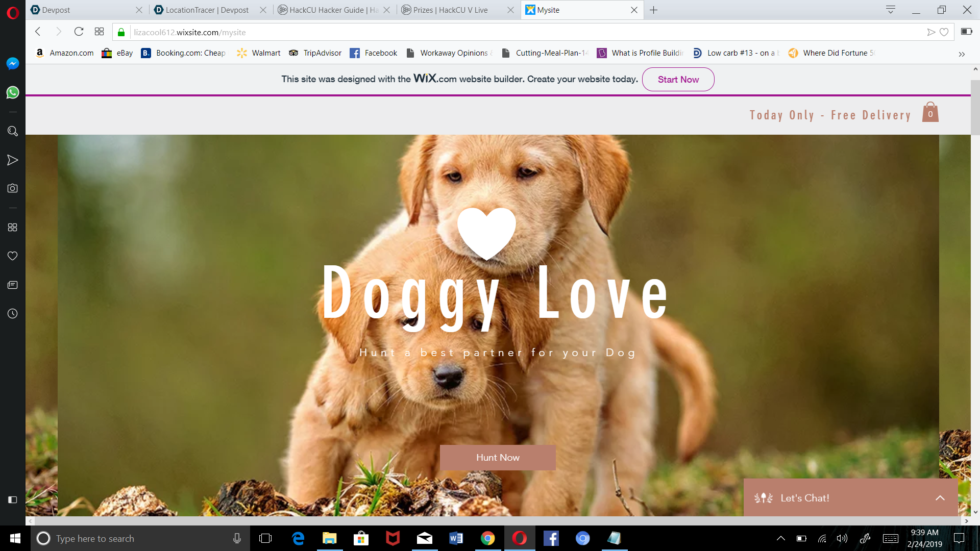The height and width of the screenshot is (551, 980).
Task: Click the shopping bag cart icon
Action: [x=930, y=112]
